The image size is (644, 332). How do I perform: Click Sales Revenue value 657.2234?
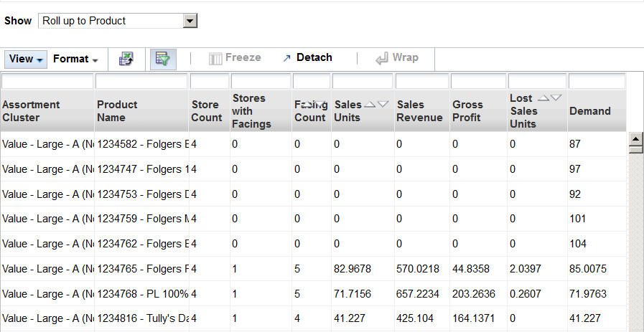point(418,294)
